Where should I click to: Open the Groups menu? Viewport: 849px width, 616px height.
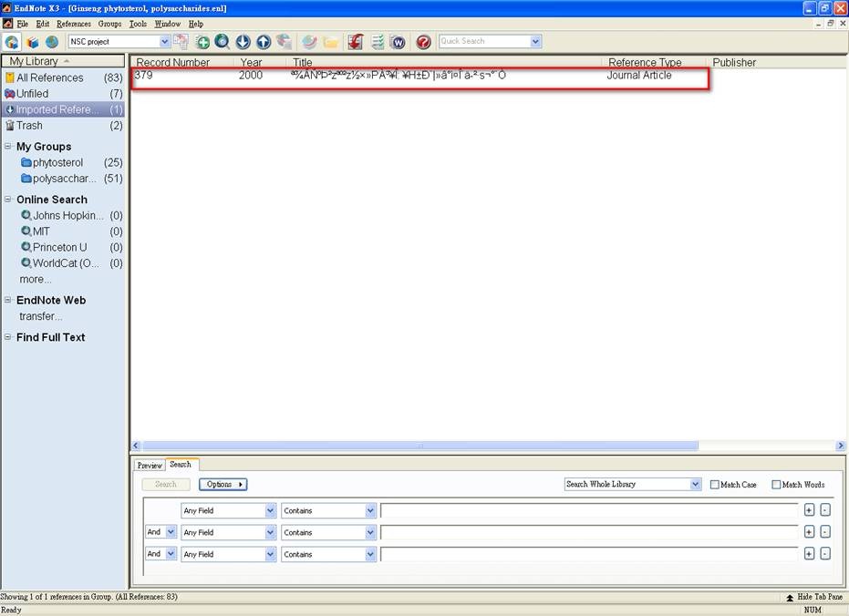(110, 24)
